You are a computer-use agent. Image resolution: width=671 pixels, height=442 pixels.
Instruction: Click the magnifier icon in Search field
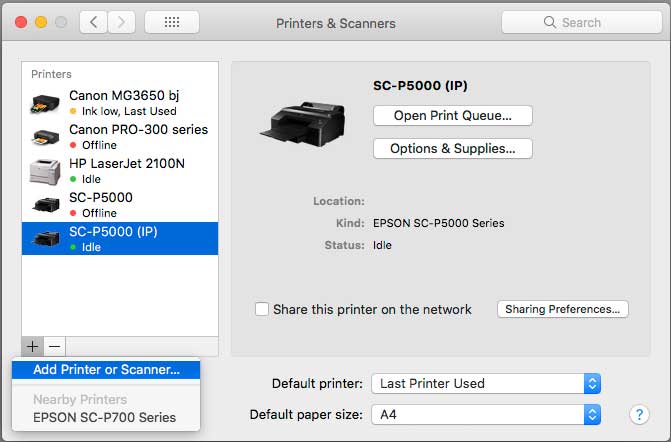(x=549, y=22)
